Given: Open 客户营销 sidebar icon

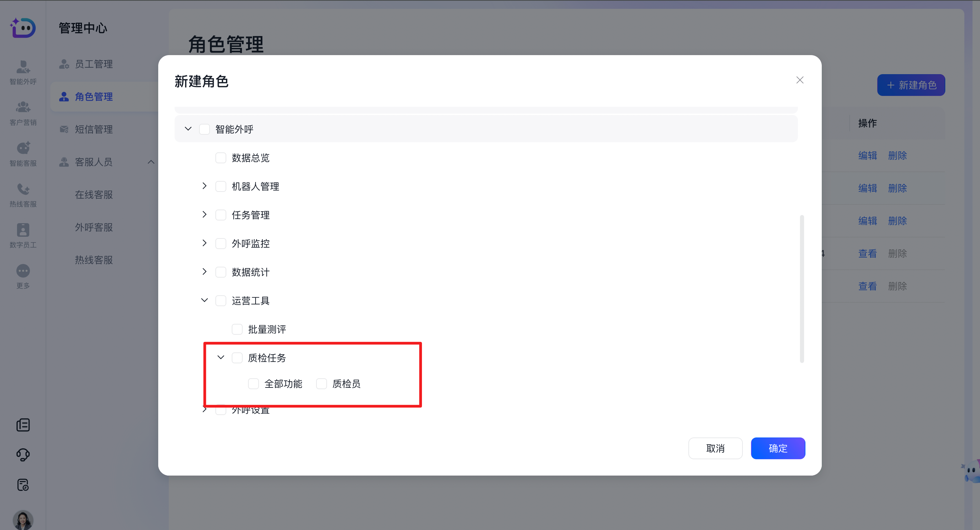Looking at the screenshot, I should [x=23, y=113].
